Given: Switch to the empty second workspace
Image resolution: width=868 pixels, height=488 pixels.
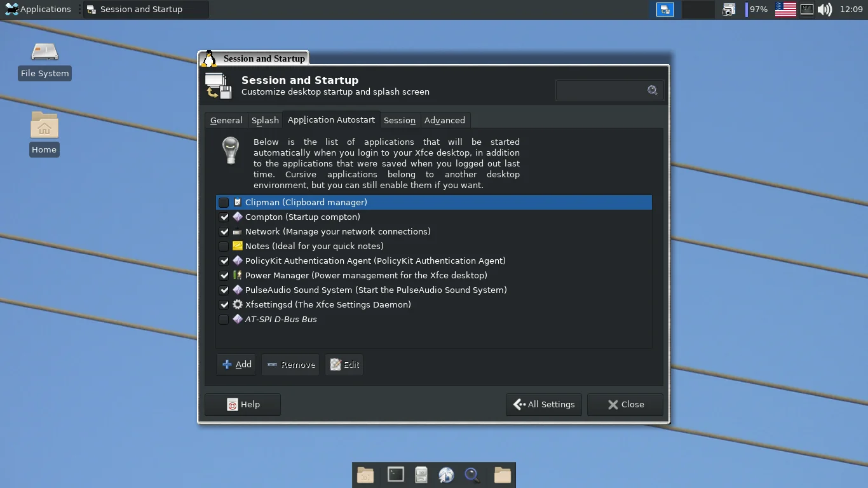Looking at the screenshot, I should tap(698, 10).
